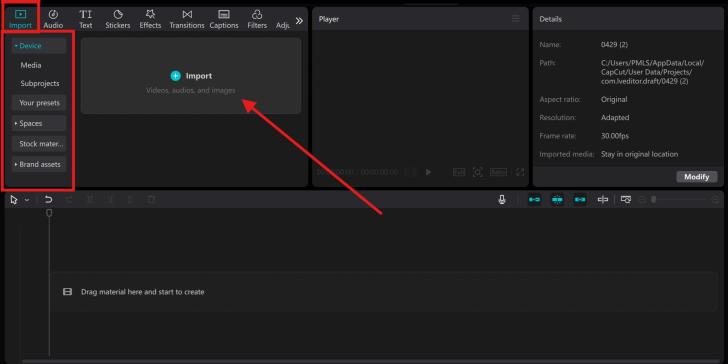
Task: Switch to the Text tab
Action: (86, 20)
